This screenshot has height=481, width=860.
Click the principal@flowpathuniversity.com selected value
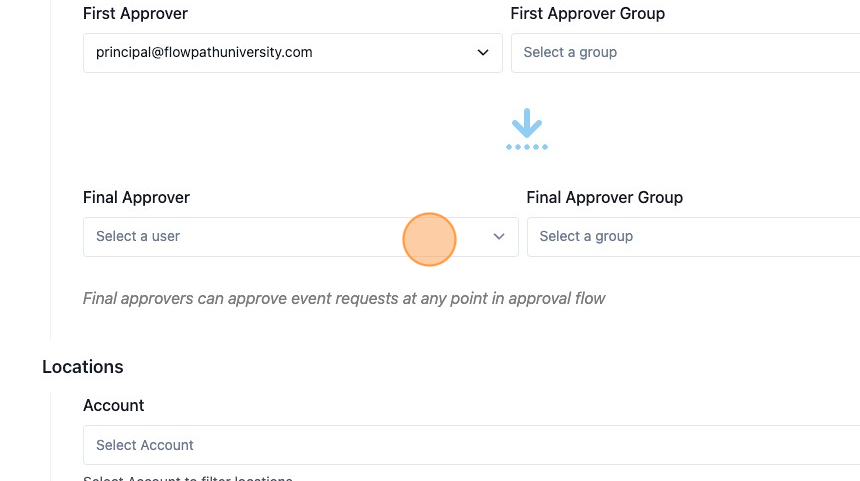[x=204, y=52]
